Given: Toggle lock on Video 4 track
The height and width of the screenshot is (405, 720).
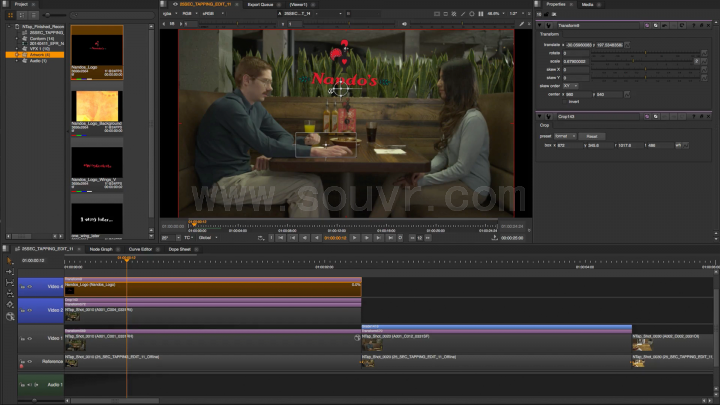Looking at the screenshot, I should [x=22, y=287].
